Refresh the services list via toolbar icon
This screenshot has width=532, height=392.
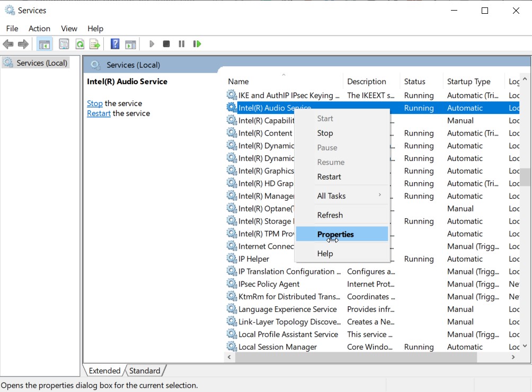(79, 44)
